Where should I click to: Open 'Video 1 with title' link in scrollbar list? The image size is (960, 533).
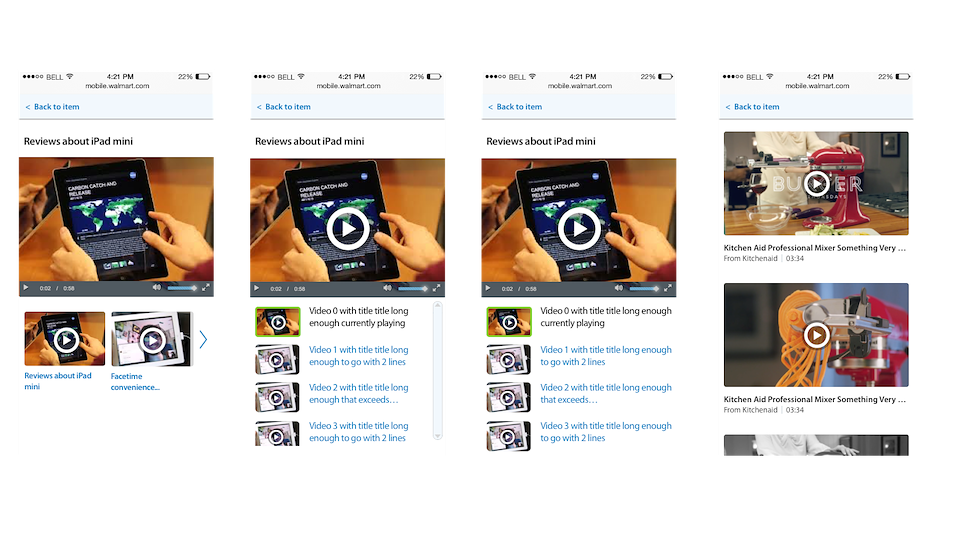358,356
